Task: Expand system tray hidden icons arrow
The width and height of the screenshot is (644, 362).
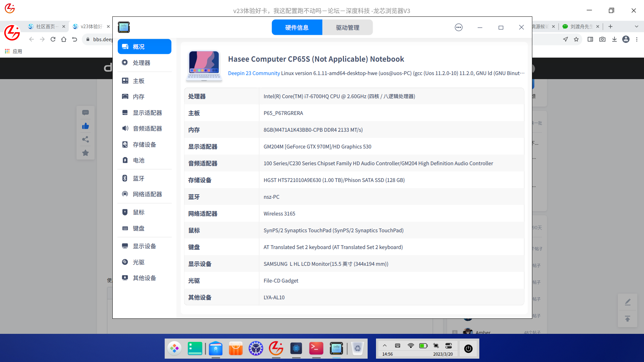Action: [x=385, y=346]
